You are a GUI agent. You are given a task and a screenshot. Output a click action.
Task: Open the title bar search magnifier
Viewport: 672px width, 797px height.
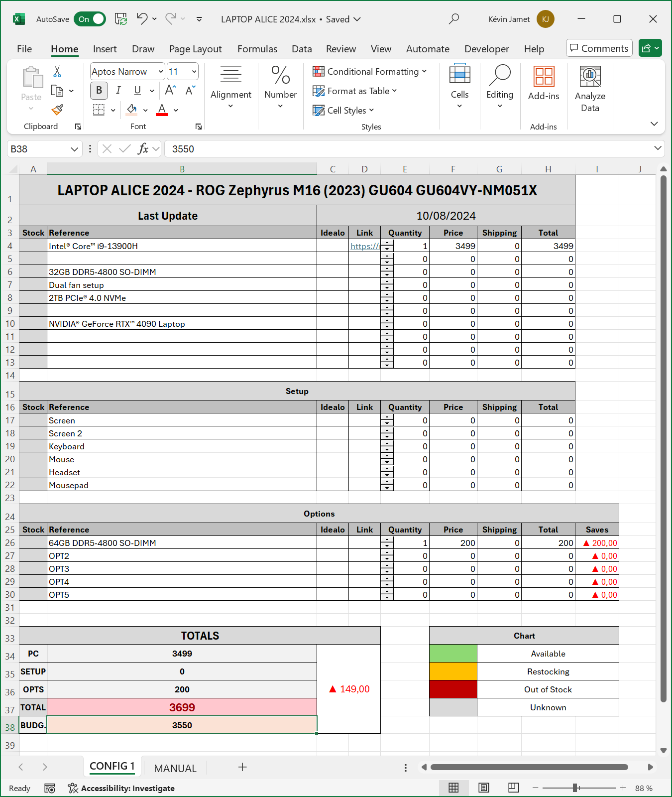[x=453, y=19]
